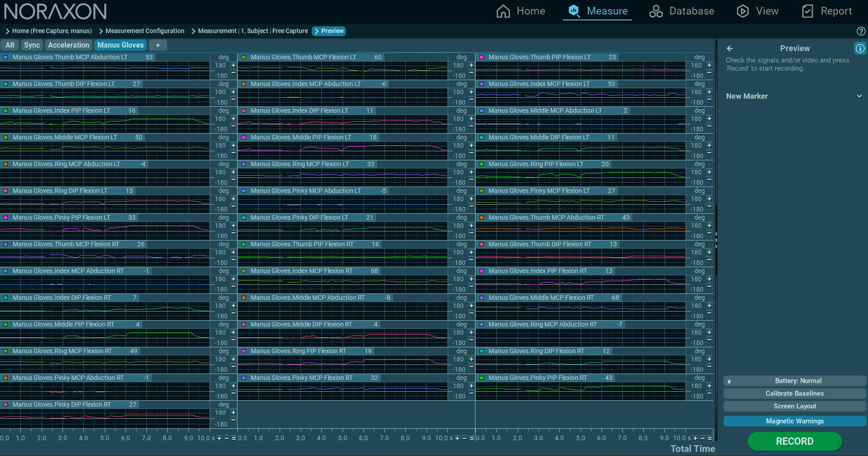This screenshot has height=456, width=868.
Task: Open the help question mark icon
Action: pyautogui.click(x=861, y=31)
